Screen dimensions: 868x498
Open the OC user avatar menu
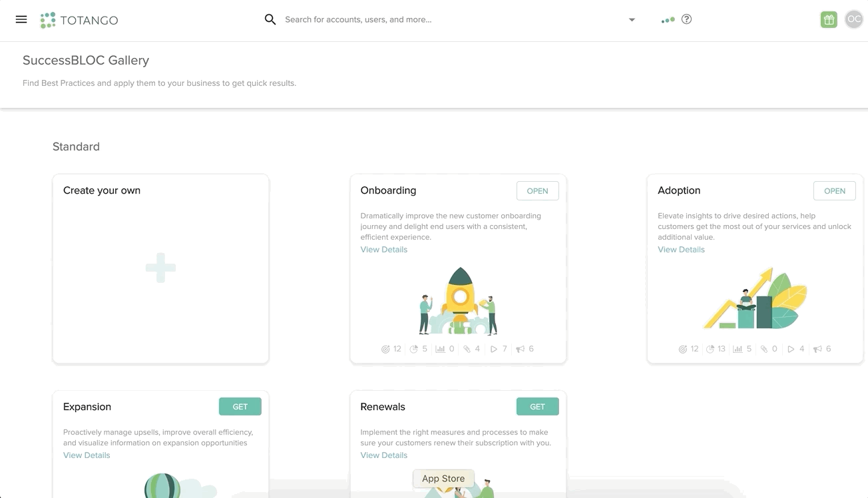[854, 19]
